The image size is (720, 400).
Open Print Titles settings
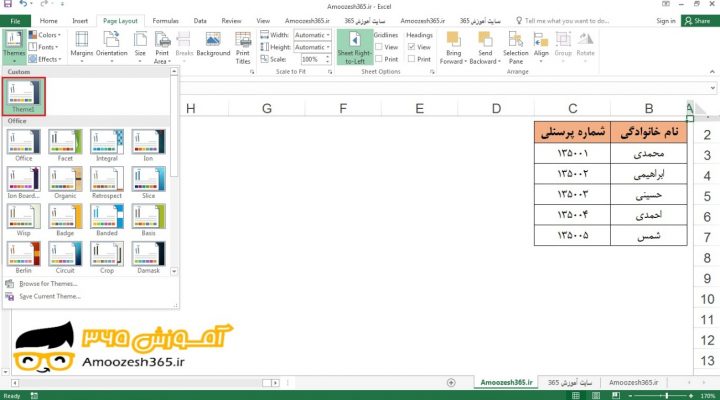(243, 47)
